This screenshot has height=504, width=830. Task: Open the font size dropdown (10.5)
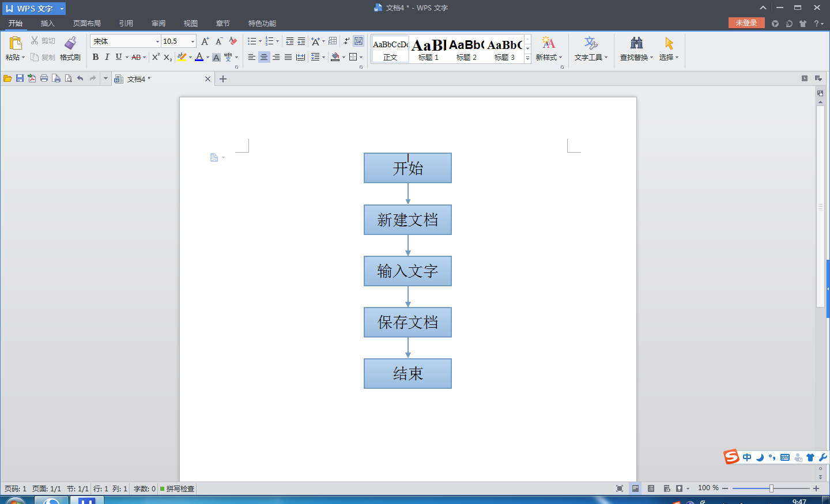(x=193, y=41)
